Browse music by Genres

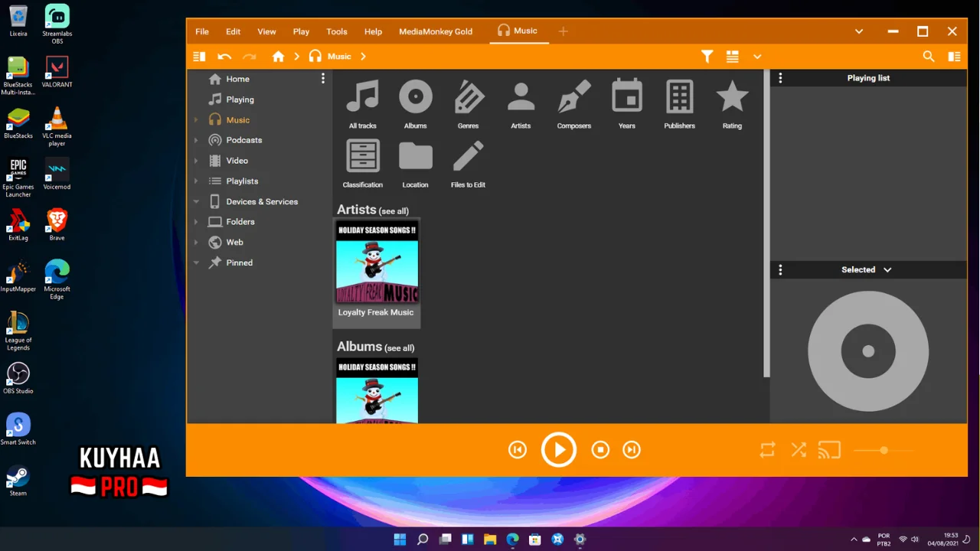[469, 103]
